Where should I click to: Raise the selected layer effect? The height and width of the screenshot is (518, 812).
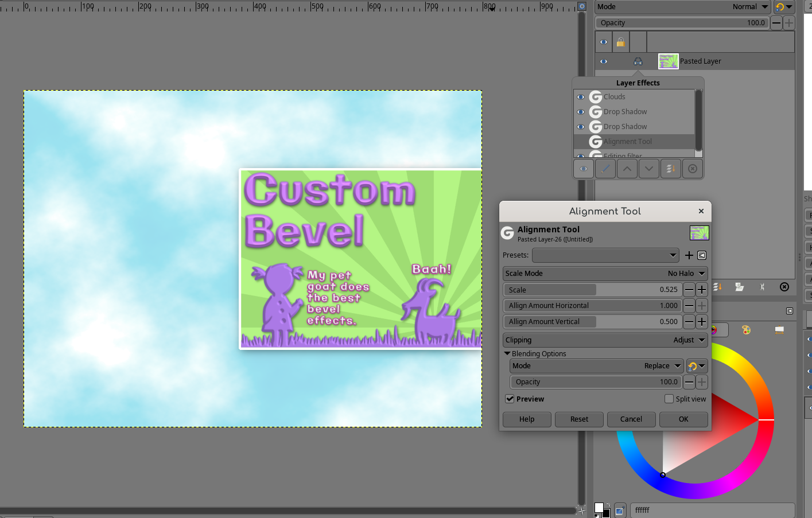pos(627,169)
